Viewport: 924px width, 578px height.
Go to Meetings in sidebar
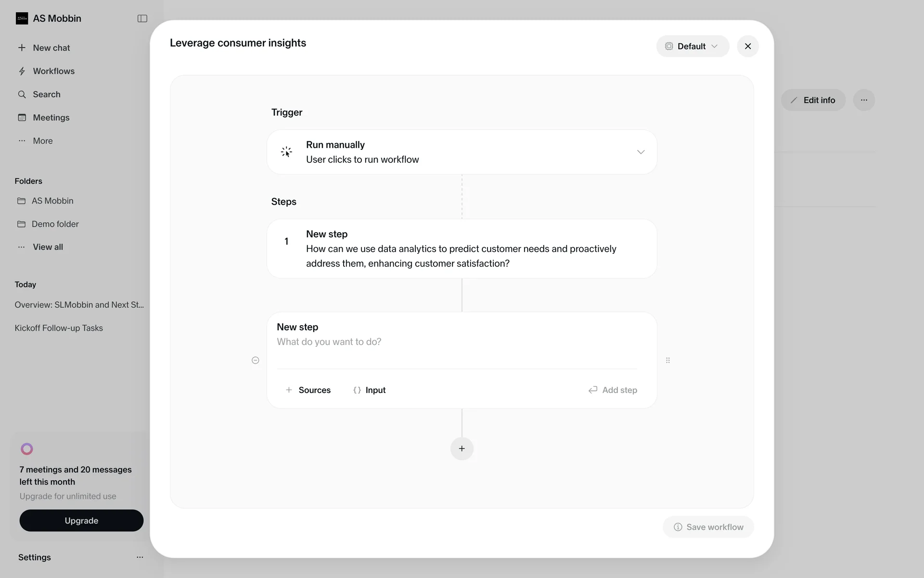click(x=51, y=118)
